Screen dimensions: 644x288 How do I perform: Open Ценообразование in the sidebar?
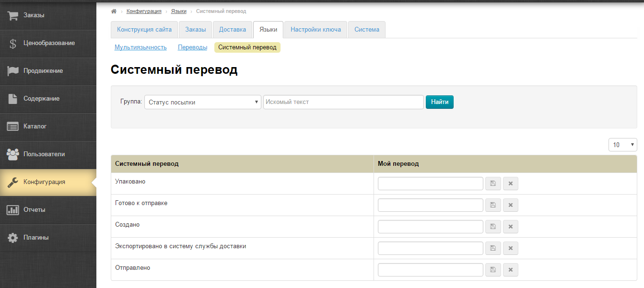[x=48, y=43]
